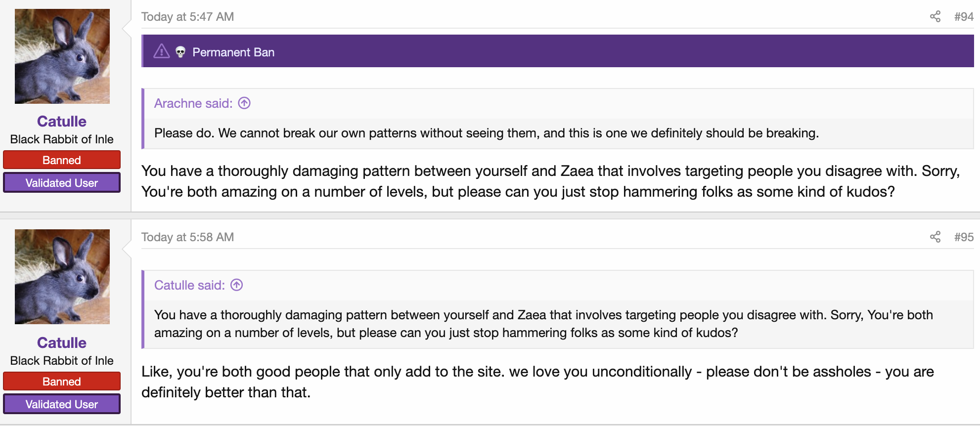Open post permalink #94
Screen dimensions: 980x426
964,17
